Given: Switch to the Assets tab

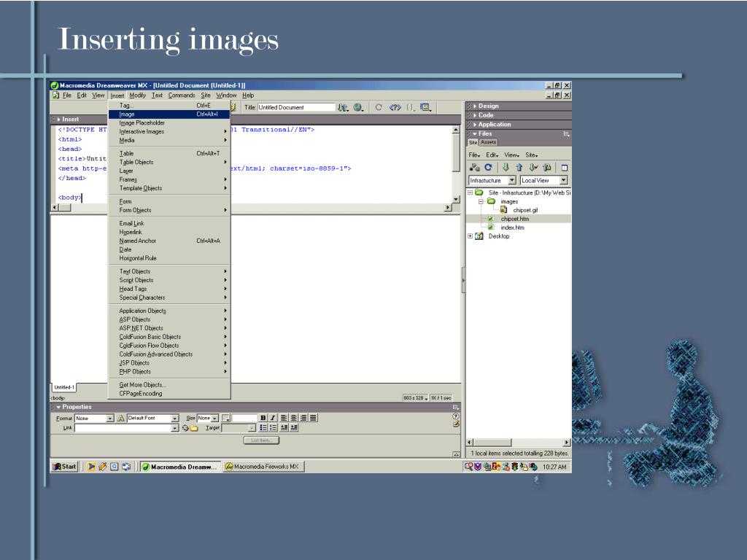Looking at the screenshot, I should [x=488, y=142].
